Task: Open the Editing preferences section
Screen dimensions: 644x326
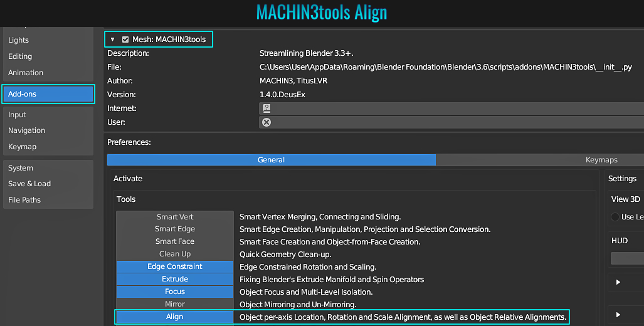Action: coord(48,56)
